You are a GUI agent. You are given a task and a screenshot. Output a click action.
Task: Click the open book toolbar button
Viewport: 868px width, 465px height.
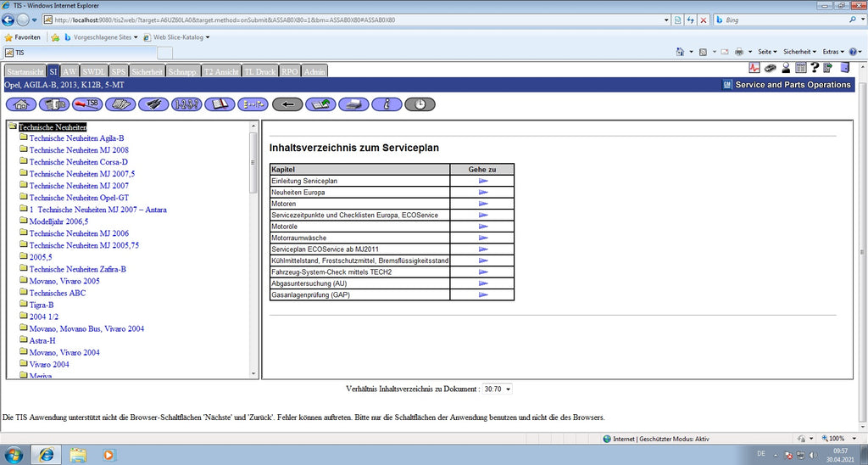tap(220, 104)
